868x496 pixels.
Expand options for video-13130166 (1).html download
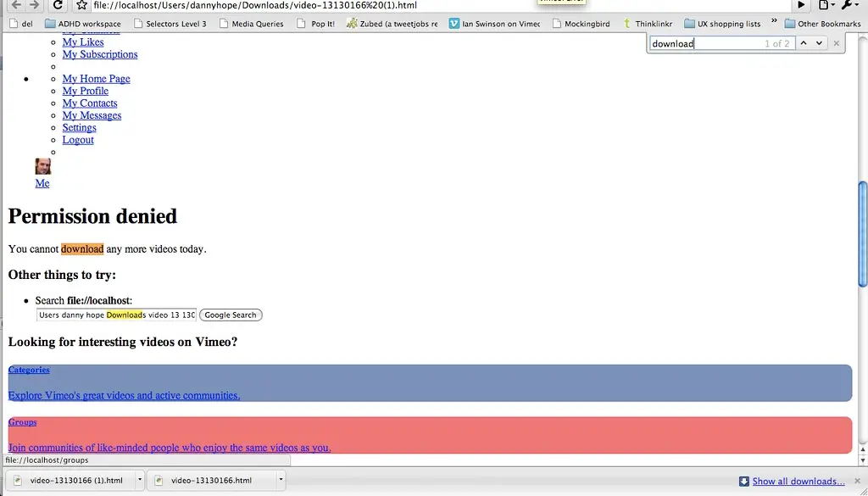point(140,480)
